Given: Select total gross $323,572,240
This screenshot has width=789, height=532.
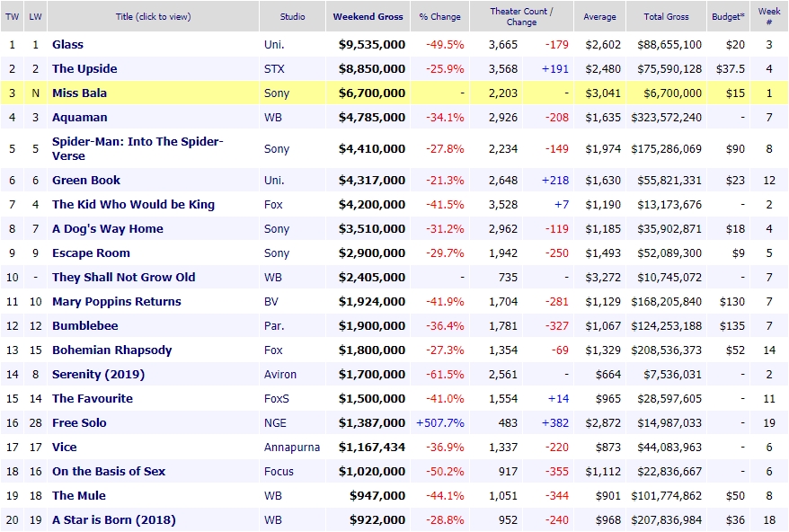Looking at the screenshot, I should [666, 117].
